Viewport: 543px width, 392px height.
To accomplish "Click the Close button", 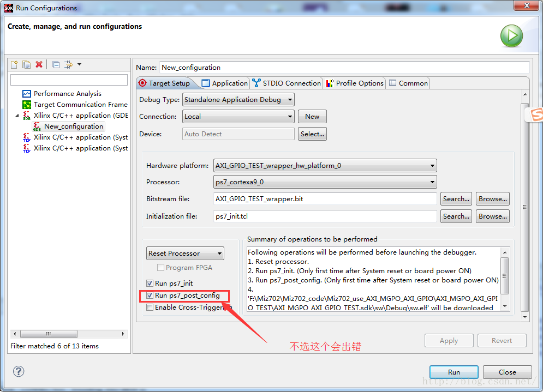I will tap(508, 372).
